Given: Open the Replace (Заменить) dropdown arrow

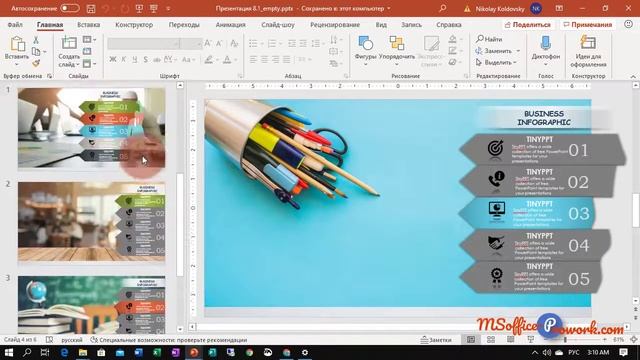Looking at the screenshot, I should [x=518, y=51].
